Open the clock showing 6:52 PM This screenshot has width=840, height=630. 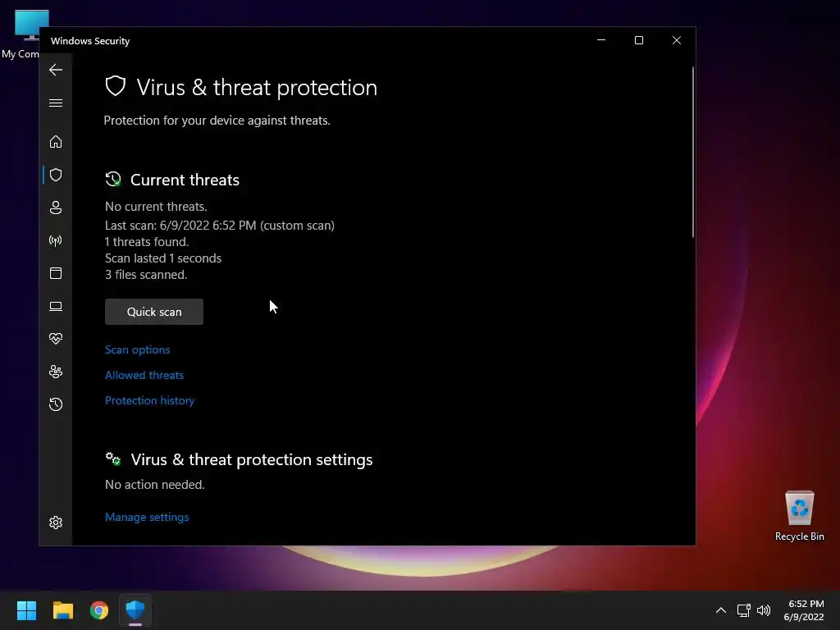point(804,610)
